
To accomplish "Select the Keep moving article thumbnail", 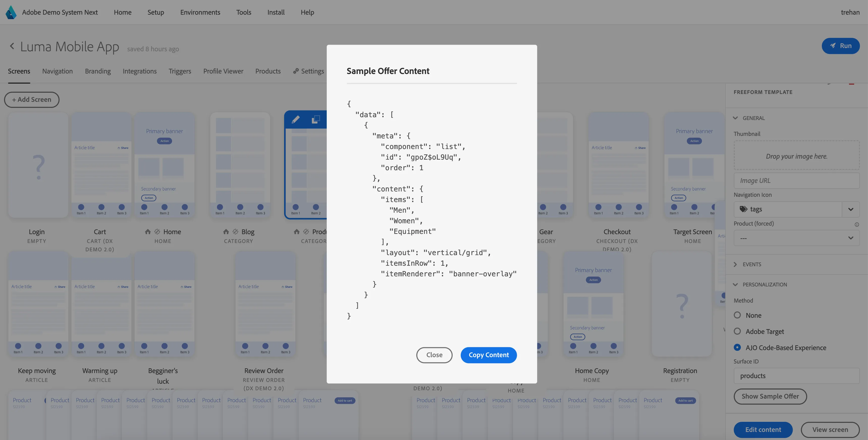I will tap(38, 304).
